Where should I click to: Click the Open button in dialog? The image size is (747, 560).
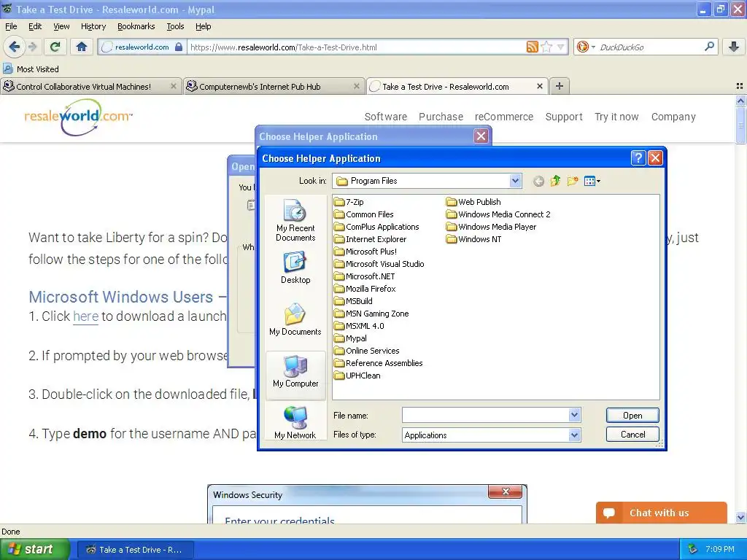[x=632, y=415]
